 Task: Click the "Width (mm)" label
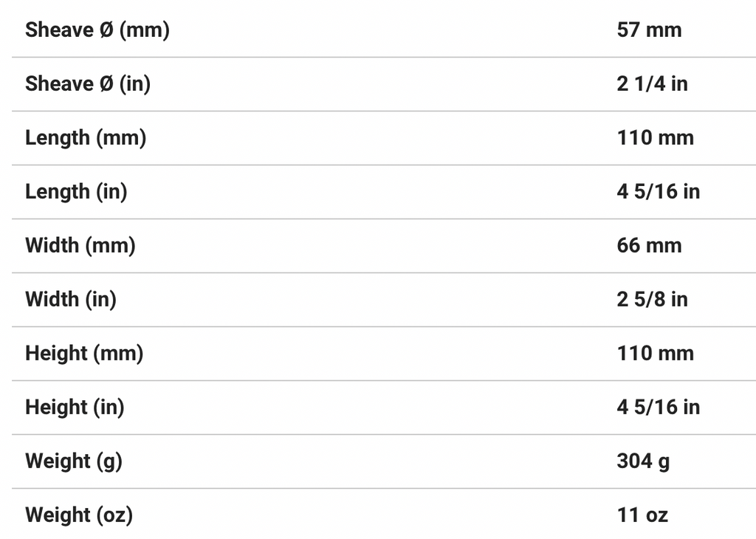coord(80,246)
